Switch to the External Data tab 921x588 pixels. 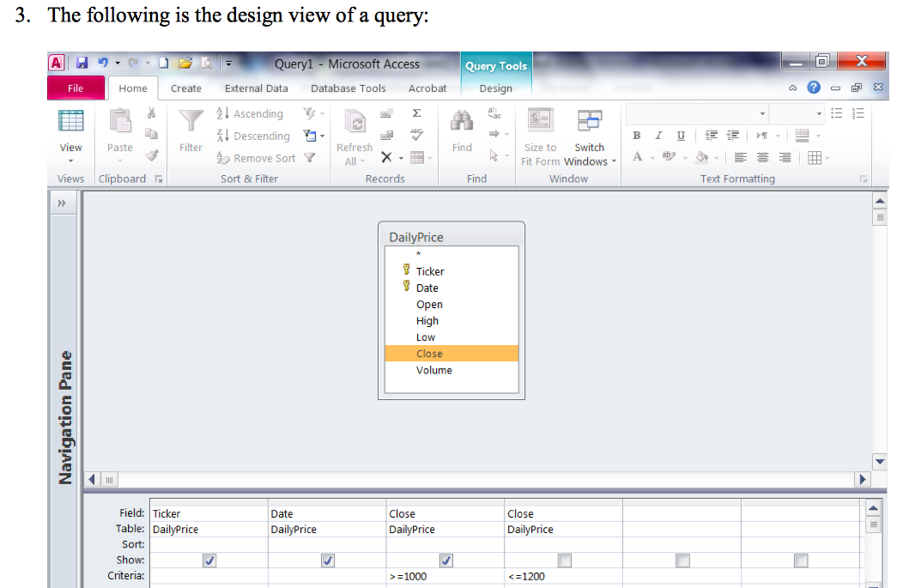[x=256, y=88]
